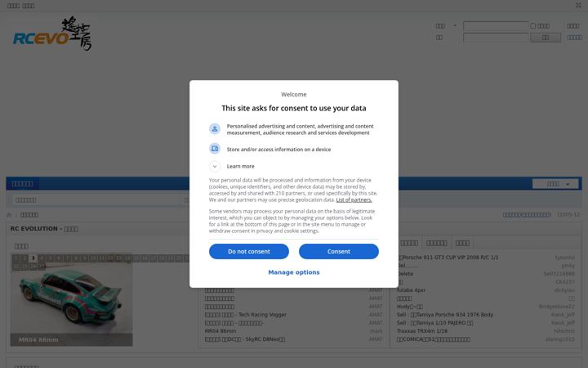This screenshot has width=588, height=368.
Task: Click the RC EVOLUTION section heading
Action: 44,229
